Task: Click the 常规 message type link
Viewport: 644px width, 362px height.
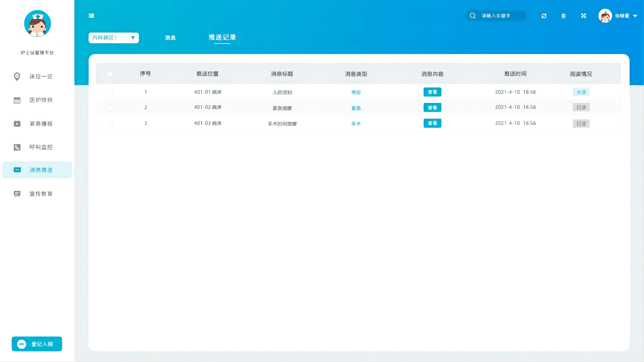Action: (x=356, y=93)
